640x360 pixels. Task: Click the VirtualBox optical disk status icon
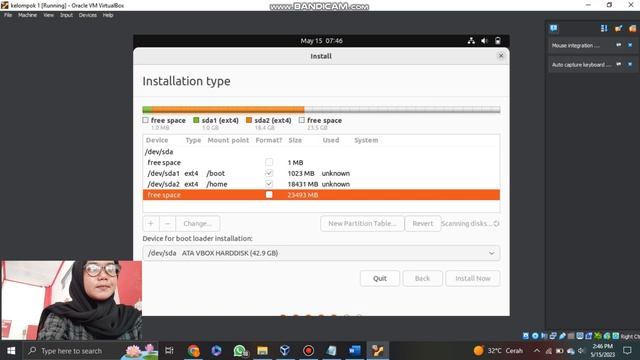[535, 336]
